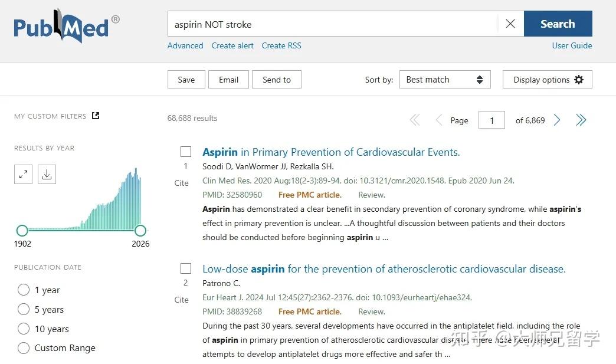Check the second search result

click(186, 268)
